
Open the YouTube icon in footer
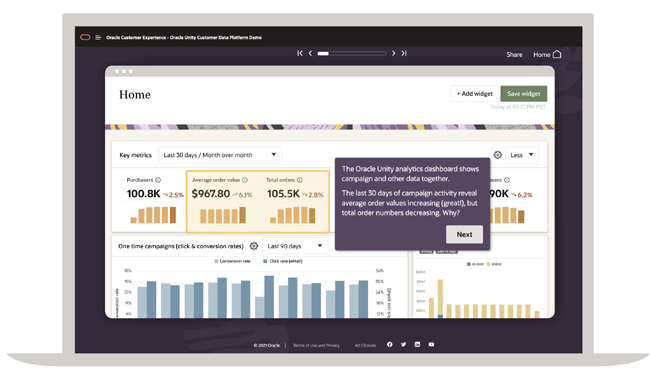pyautogui.click(x=432, y=345)
